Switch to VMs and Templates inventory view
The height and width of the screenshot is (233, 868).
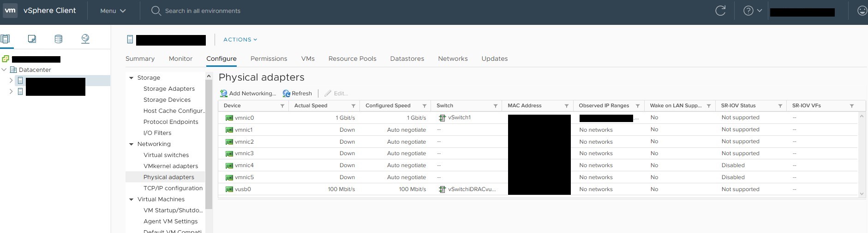tap(32, 39)
